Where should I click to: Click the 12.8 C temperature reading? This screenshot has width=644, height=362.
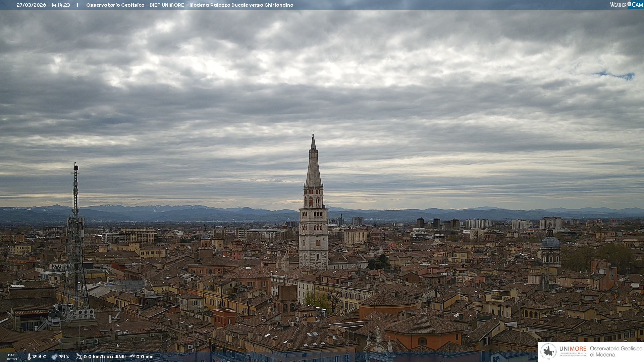click(39, 357)
